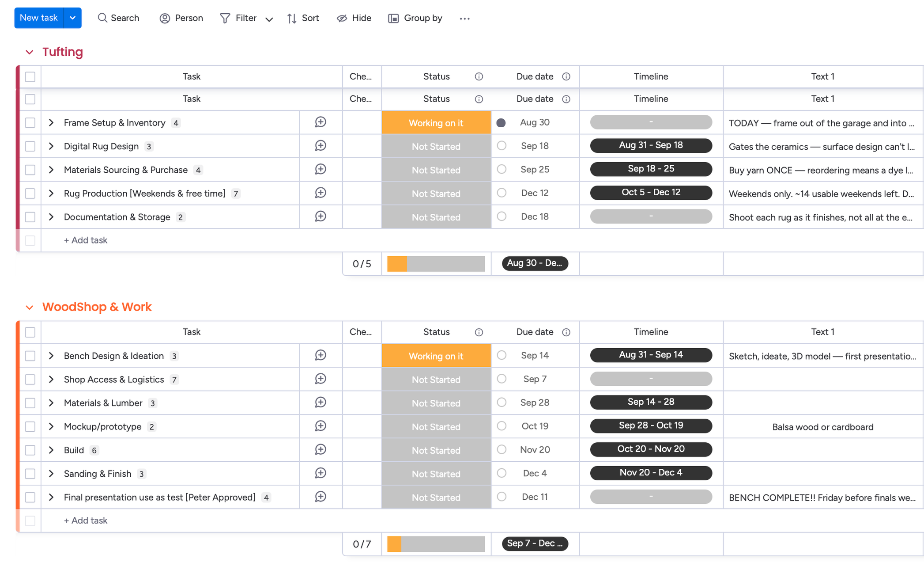This screenshot has width=924, height=566.
Task: Click Add task in Tufting group
Action: (x=86, y=240)
